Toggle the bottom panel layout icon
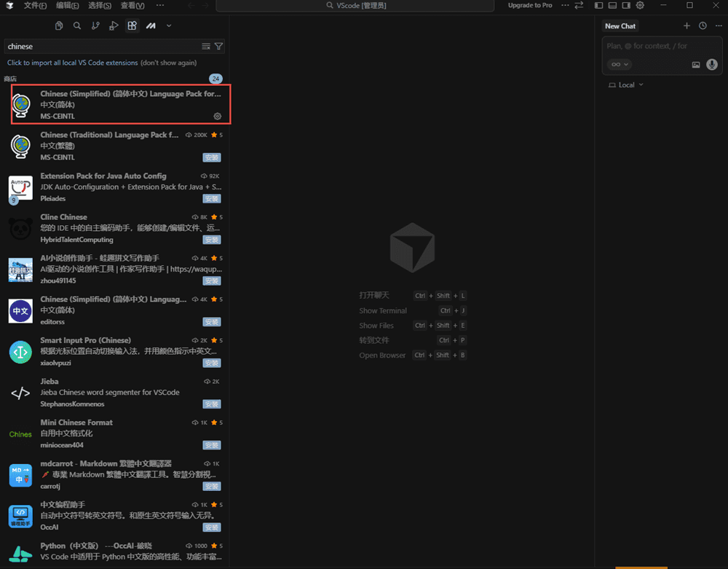Screen dimensions: 728x569 coord(612,5)
